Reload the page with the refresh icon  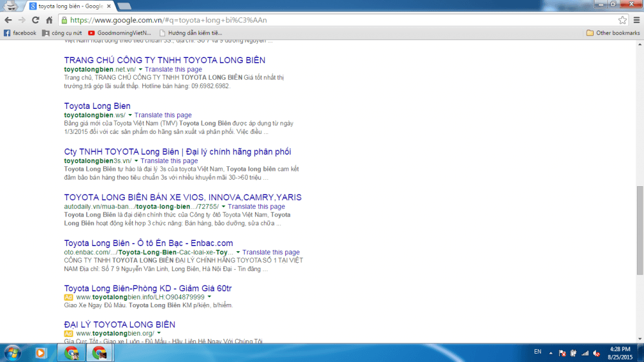[x=35, y=20]
